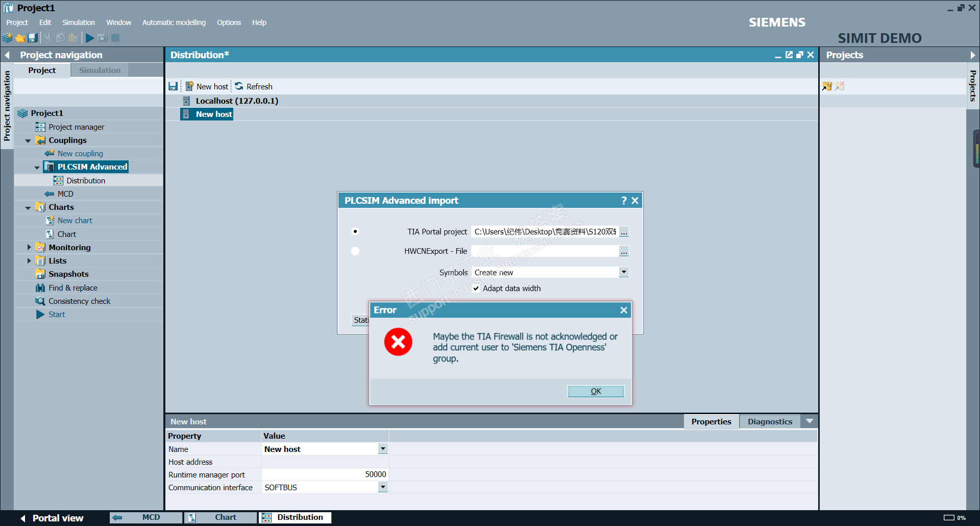The width and height of the screenshot is (980, 526).
Task: Click the TIA Portal project path field
Action: [545, 232]
